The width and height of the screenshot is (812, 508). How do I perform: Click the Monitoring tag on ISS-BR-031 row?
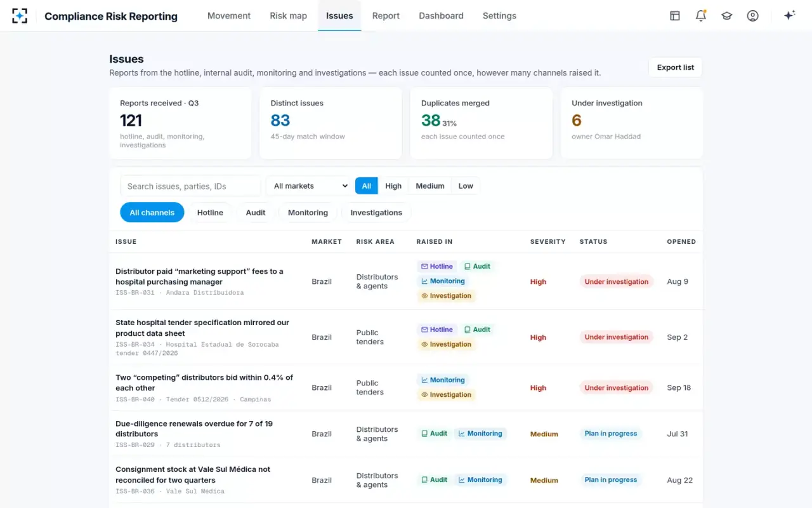[x=443, y=281]
